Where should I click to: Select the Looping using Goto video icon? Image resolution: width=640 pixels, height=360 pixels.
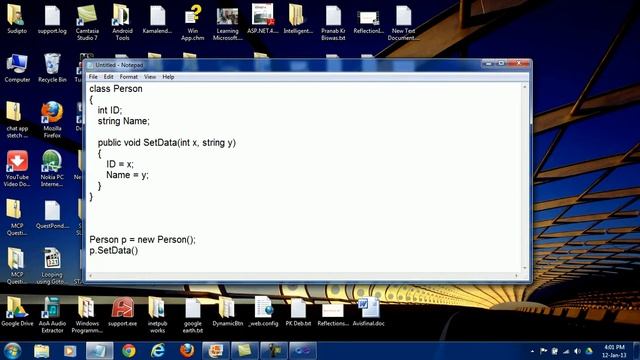click(52, 266)
